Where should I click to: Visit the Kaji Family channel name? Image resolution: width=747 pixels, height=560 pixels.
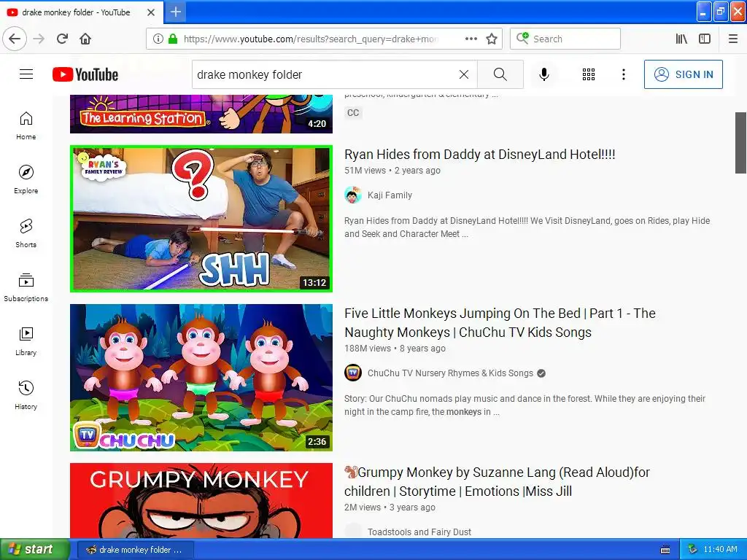390,195
